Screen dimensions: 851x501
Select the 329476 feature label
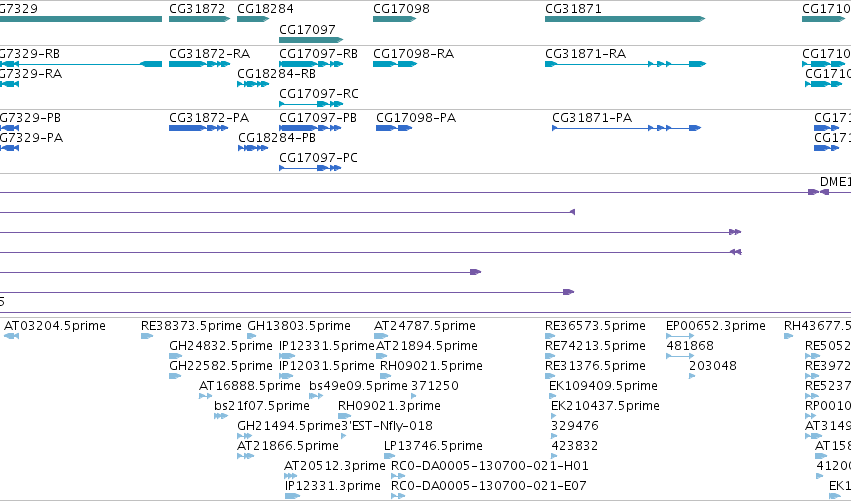point(575,426)
